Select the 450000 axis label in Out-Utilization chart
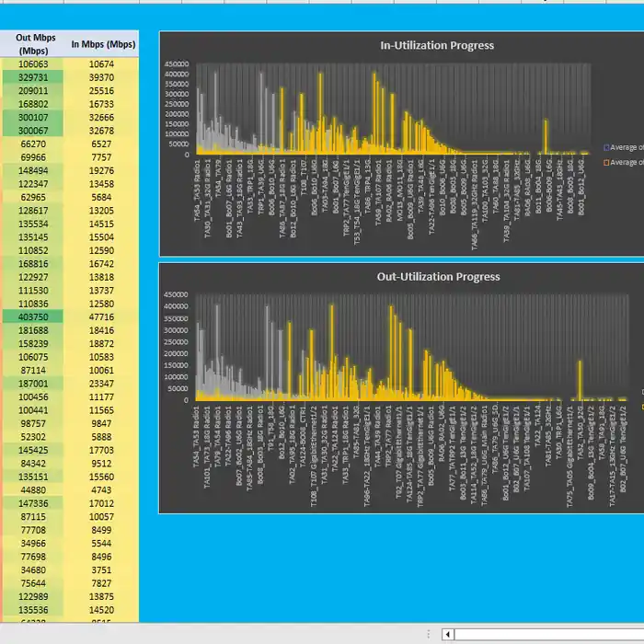The width and height of the screenshot is (644, 644). point(176,294)
